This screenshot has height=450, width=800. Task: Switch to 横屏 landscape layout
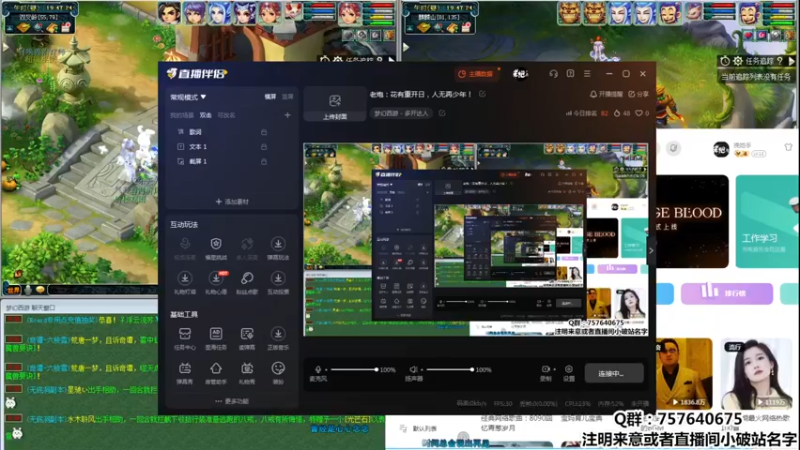tap(270, 97)
